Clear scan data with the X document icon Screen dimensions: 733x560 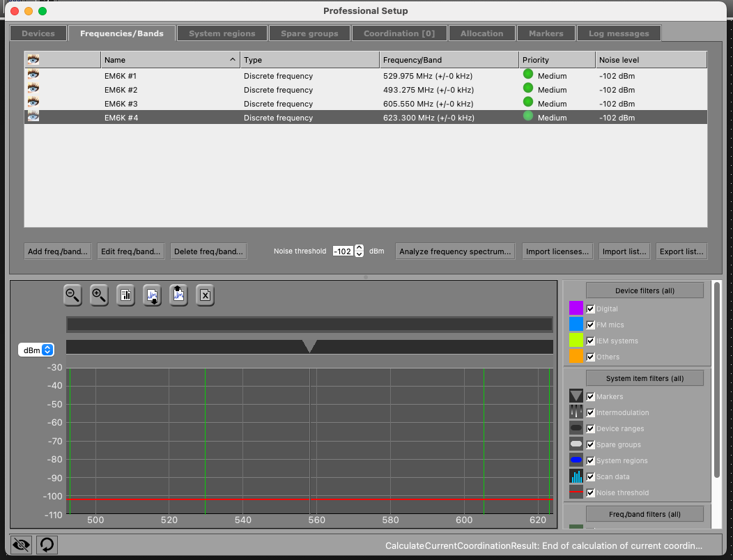(x=205, y=295)
